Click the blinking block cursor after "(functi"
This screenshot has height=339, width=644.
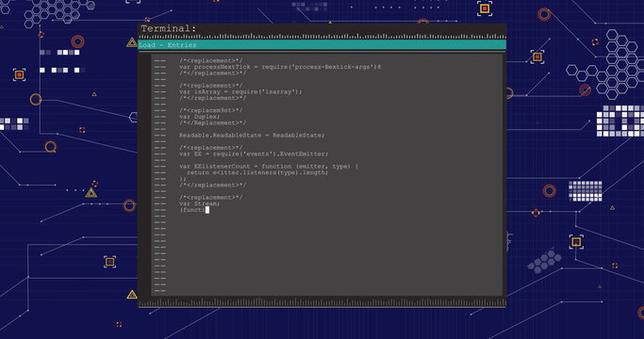click(207, 210)
